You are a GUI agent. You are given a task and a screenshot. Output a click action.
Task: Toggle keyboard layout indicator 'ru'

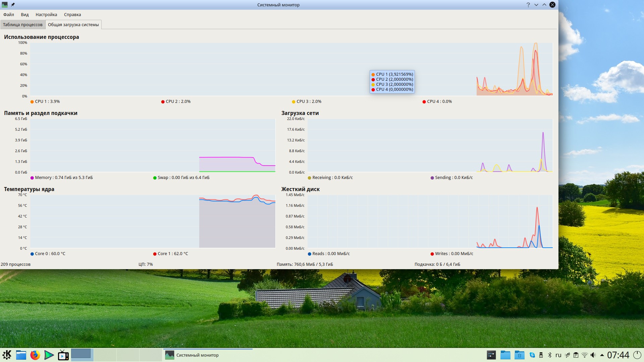(558, 355)
